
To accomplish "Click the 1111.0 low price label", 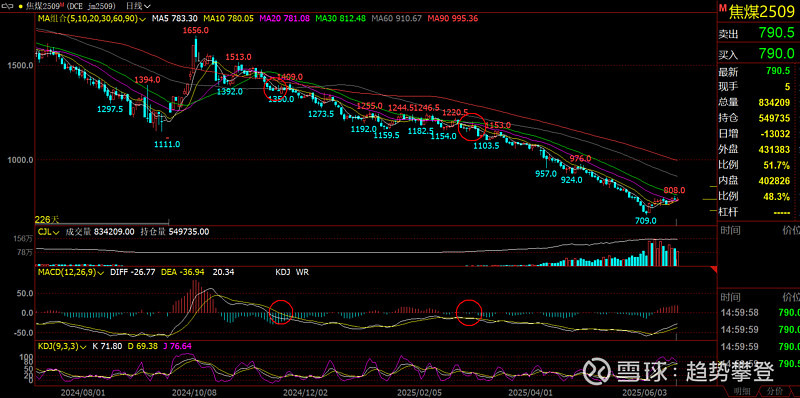I will point(167,144).
